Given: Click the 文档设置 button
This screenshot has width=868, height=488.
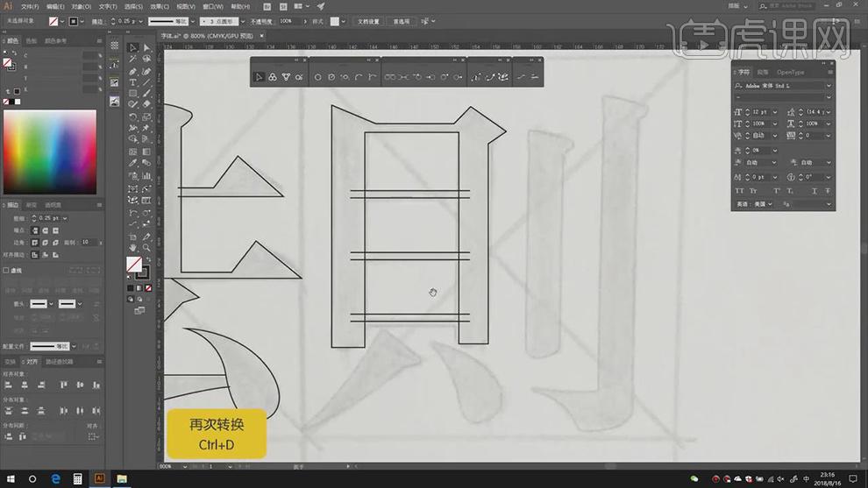Looking at the screenshot, I should point(368,22).
